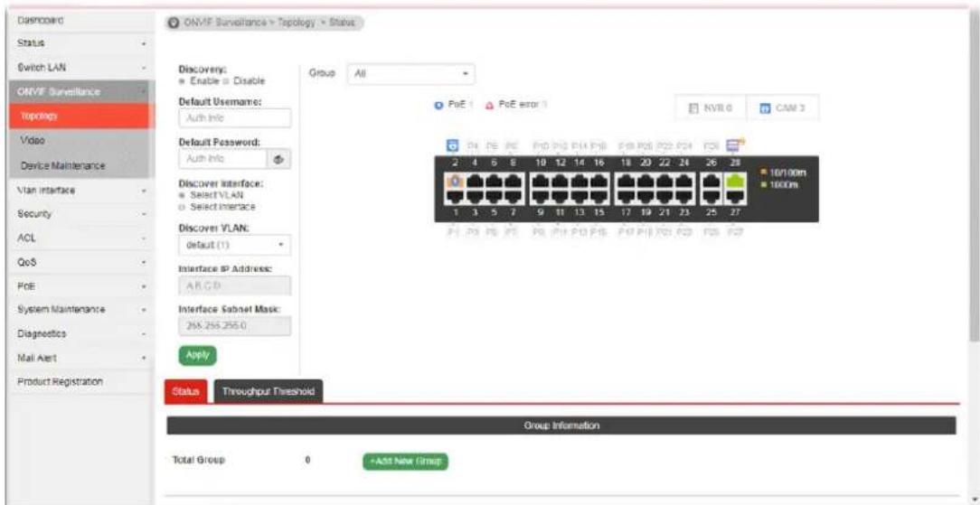Select port 7 jack on switch panel

pos(514,196)
